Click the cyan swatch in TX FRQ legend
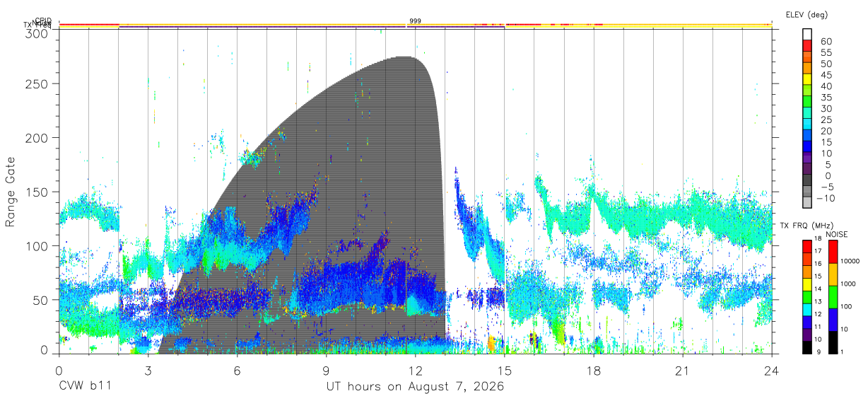Screen dimensions: 868x401 click(807, 309)
